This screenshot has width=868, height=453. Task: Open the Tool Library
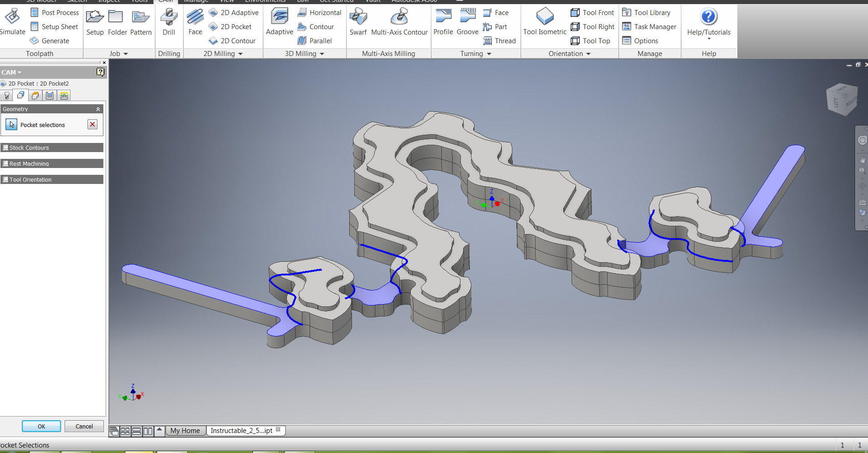(x=646, y=13)
